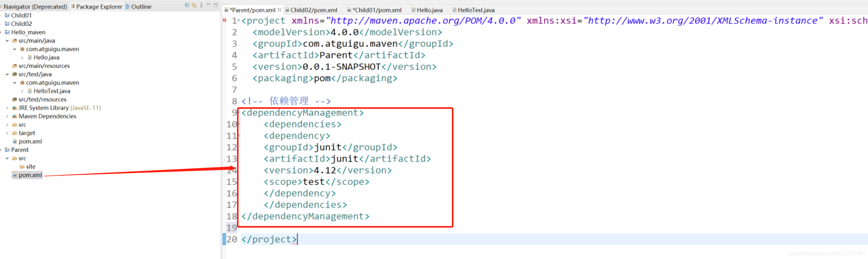This screenshot has width=868, height=259.
Task: Click scope test on line 15
Action: pyautogui.click(x=314, y=182)
